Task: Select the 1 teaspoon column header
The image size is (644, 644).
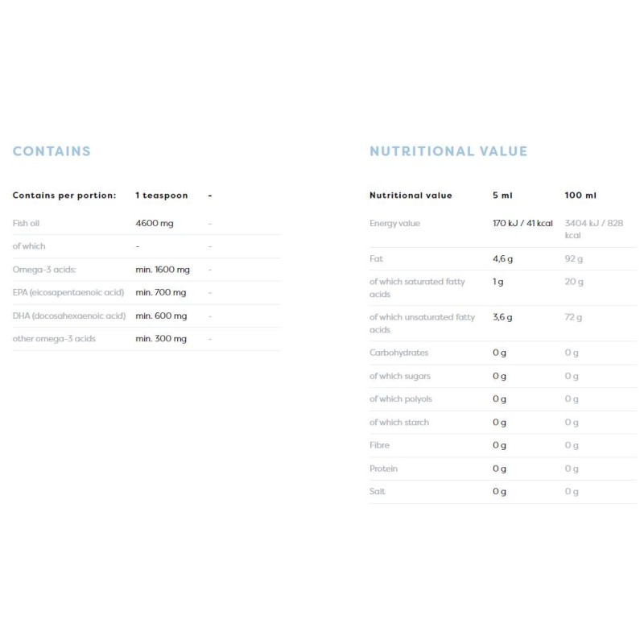Action: tap(162, 196)
